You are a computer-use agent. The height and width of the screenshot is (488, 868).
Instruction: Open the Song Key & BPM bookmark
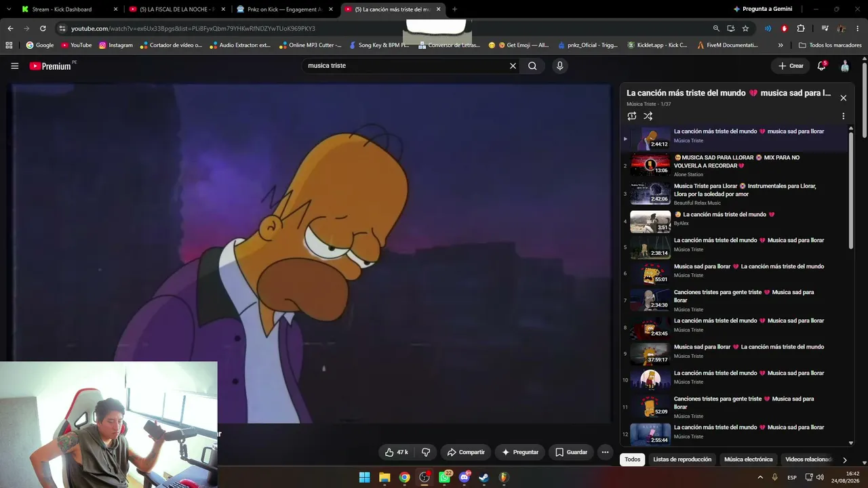point(379,45)
